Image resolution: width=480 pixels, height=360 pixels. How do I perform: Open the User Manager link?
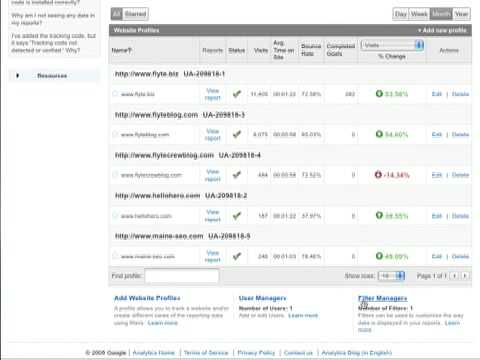[x=262, y=298]
